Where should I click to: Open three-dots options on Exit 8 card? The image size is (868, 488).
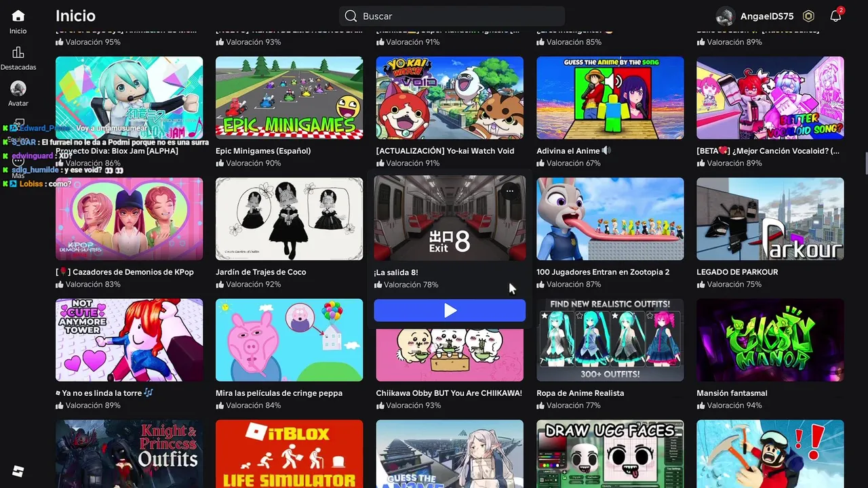(510, 191)
